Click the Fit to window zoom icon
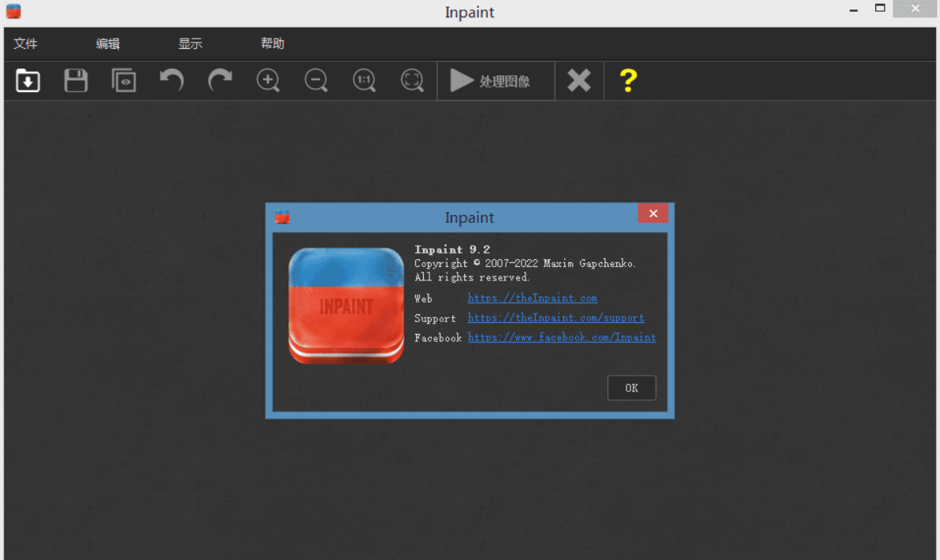 412,80
